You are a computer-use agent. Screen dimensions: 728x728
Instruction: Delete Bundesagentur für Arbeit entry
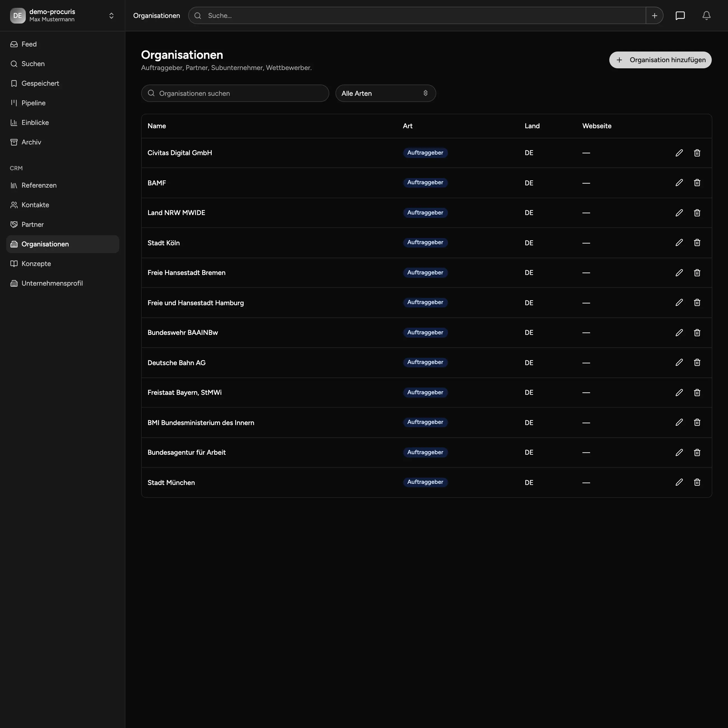point(697,452)
